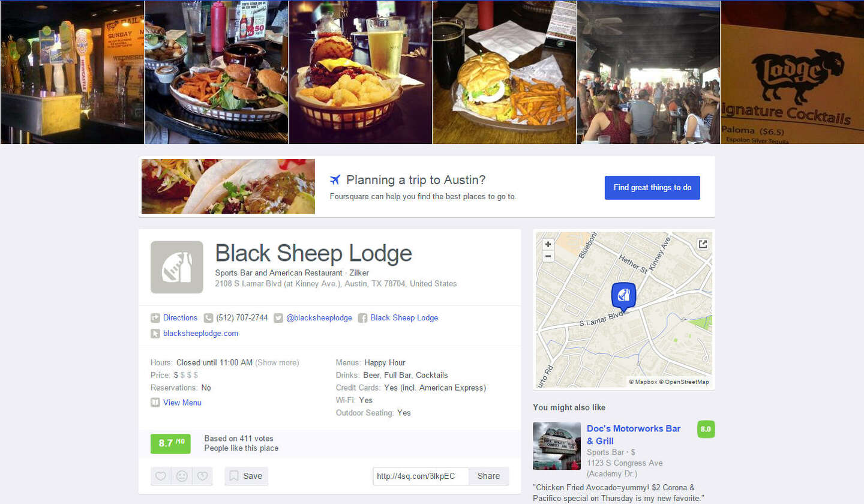The height and width of the screenshot is (504, 864).
Task: Click the sports bar category icon
Action: click(x=177, y=267)
